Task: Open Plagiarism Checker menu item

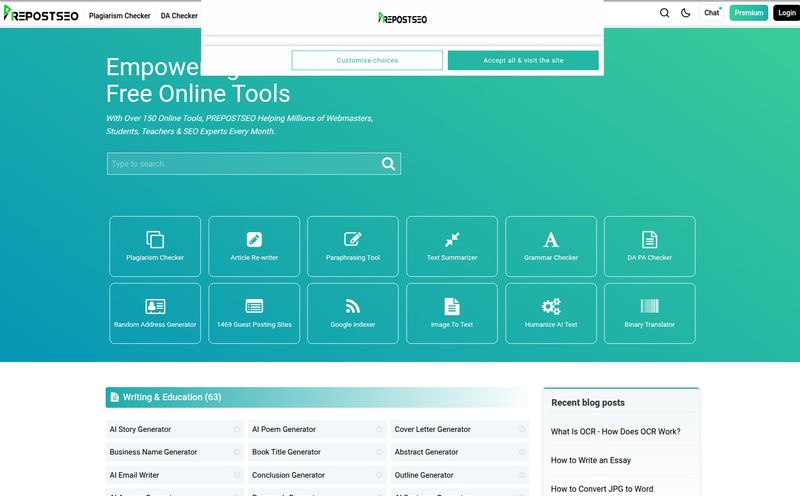Action: pos(119,16)
